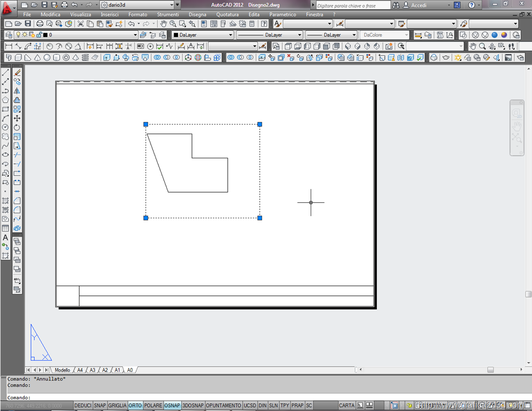Click the CARTA paper space button

pos(346,406)
